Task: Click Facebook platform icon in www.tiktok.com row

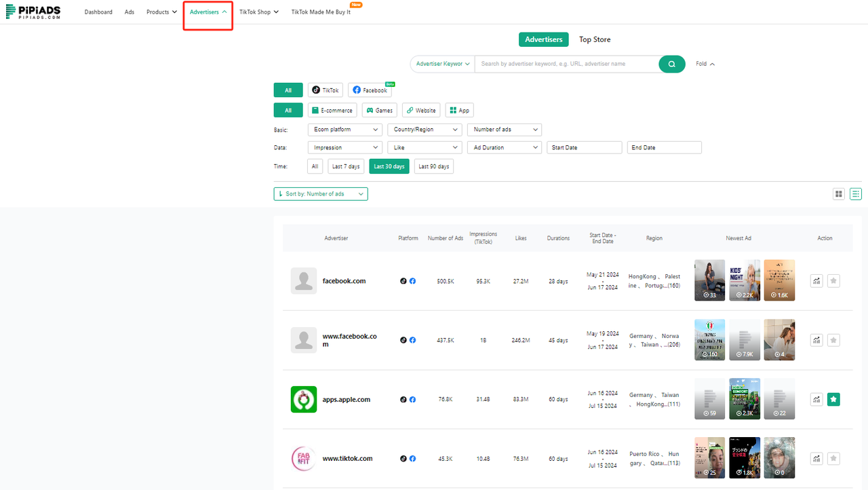Action: pos(412,459)
